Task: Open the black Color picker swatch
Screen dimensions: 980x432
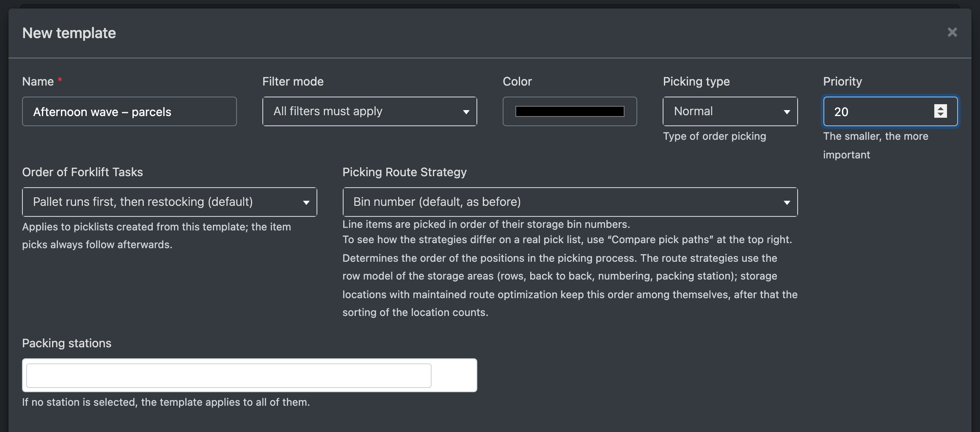Action: point(570,111)
